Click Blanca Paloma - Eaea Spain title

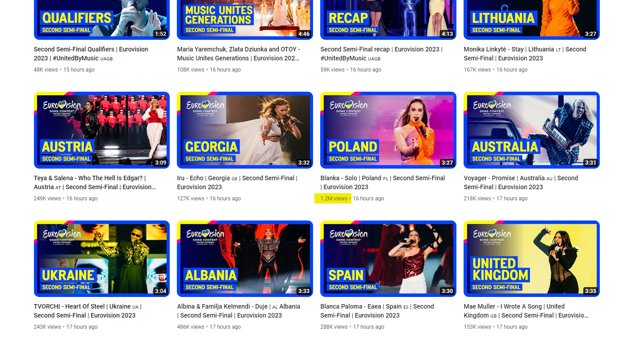tap(377, 311)
